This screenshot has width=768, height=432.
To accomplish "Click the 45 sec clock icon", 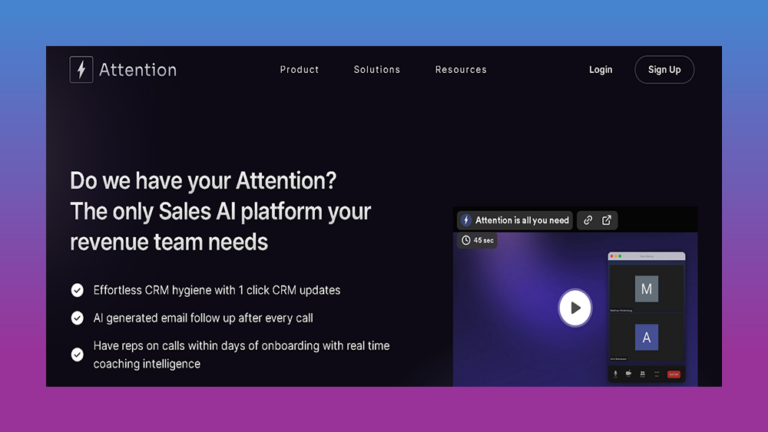I will coord(466,240).
